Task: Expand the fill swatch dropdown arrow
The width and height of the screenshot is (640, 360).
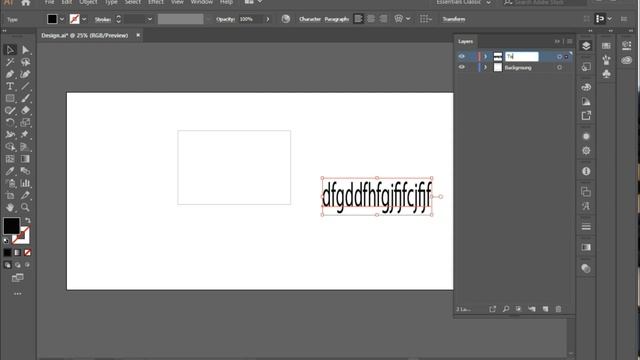Action: click(62, 19)
